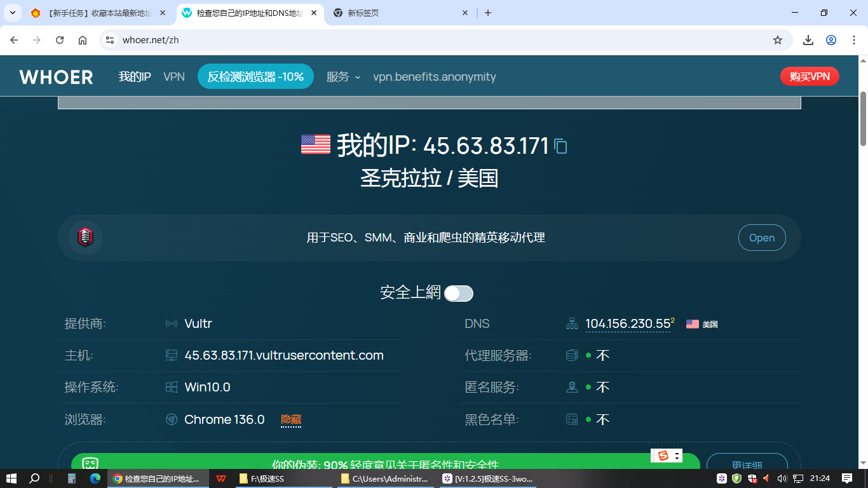Image resolution: width=868 pixels, height=488 pixels.
Task: Open Calculator from the taskbar
Action: [72, 478]
